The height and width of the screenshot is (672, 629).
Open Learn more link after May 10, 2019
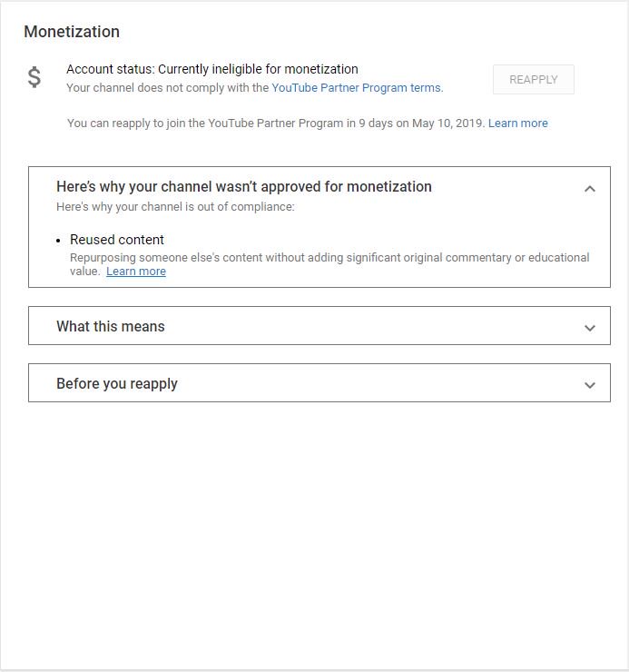click(518, 124)
